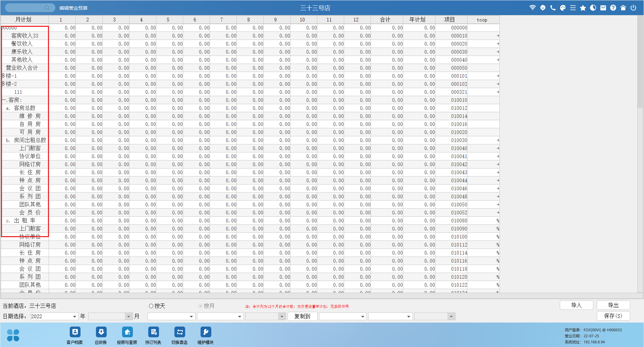Click the 导出 button
This screenshot has width=644, height=347.
(613, 305)
